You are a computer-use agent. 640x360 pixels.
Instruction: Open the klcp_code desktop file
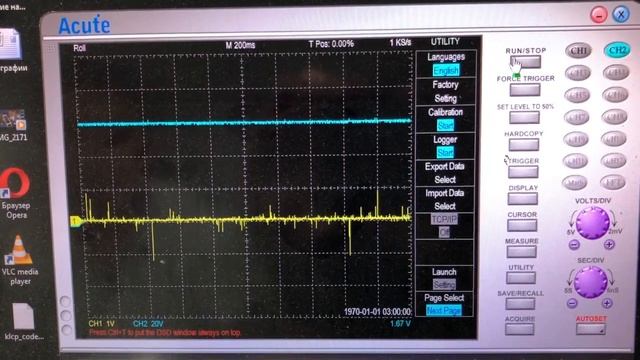pyautogui.click(x=23, y=322)
